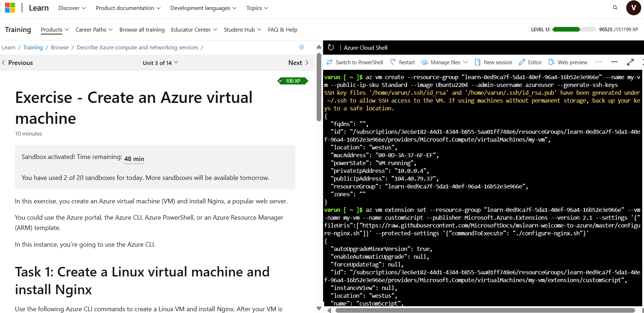The width and height of the screenshot is (644, 313).
Task: Expand the Unit 3 of 14 selector
Action: click(x=160, y=63)
